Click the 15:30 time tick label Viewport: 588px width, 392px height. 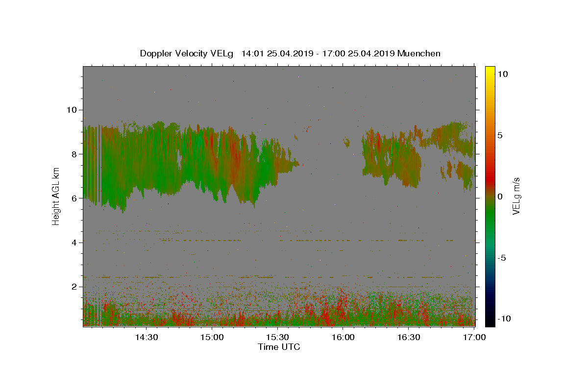pyautogui.click(x=277, y=337)
